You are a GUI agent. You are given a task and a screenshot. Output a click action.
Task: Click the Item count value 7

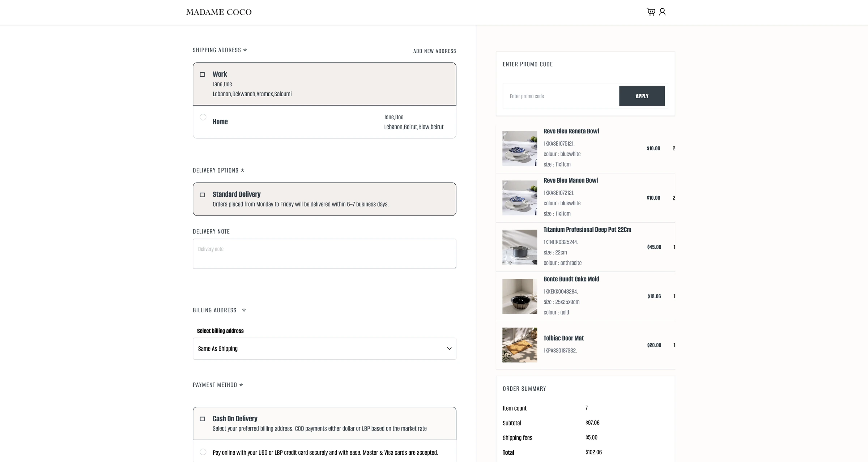point(587,408)
